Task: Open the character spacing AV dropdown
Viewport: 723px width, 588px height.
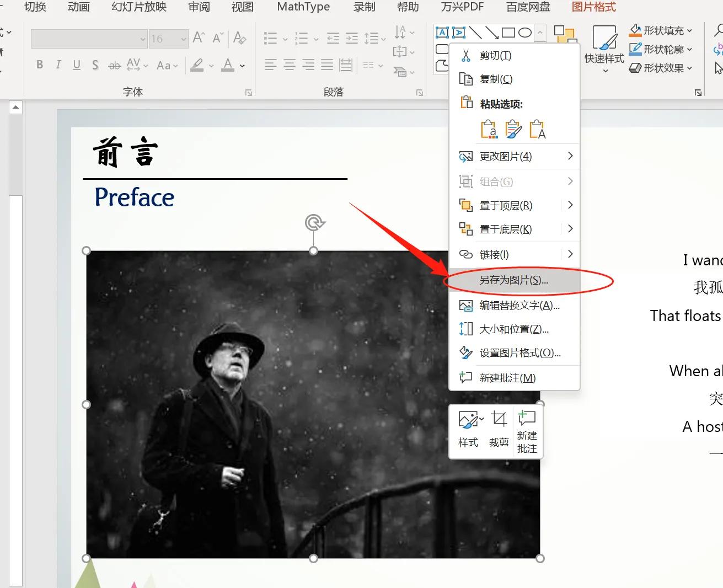Action: 137,65
